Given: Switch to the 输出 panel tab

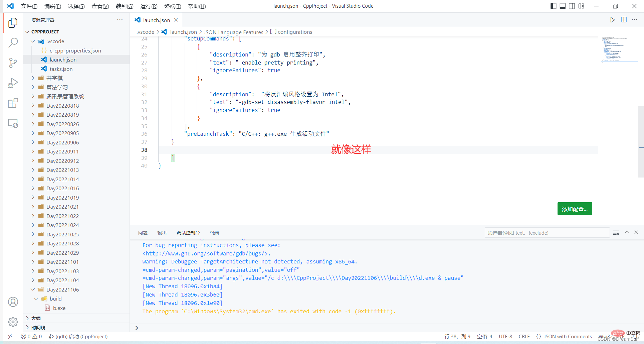Looking at the screenshot, I should [162, 233].
